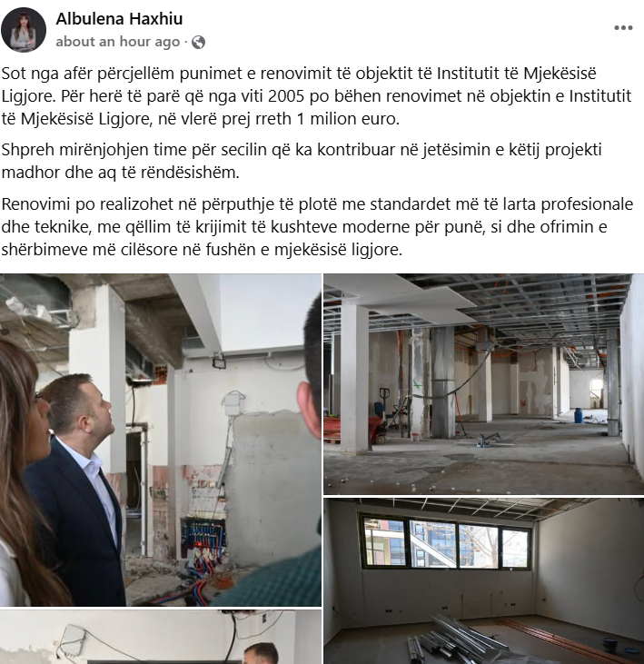This screenshot has height=664, width=644.
Task: Open Albulena Haxhiu's profile picture
Action: click(24, 30)
